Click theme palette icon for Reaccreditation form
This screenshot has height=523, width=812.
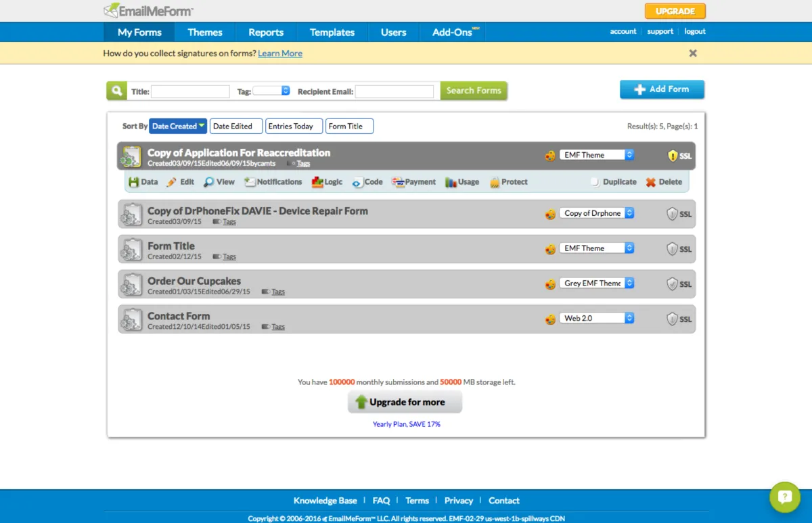pyautogui.click(x=551, y=156)
